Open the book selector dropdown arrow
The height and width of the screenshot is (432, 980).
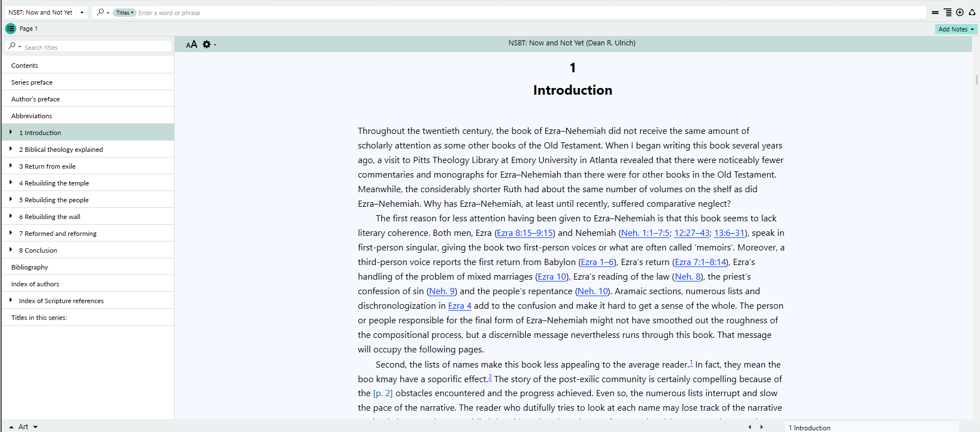(x=82, y=12)
